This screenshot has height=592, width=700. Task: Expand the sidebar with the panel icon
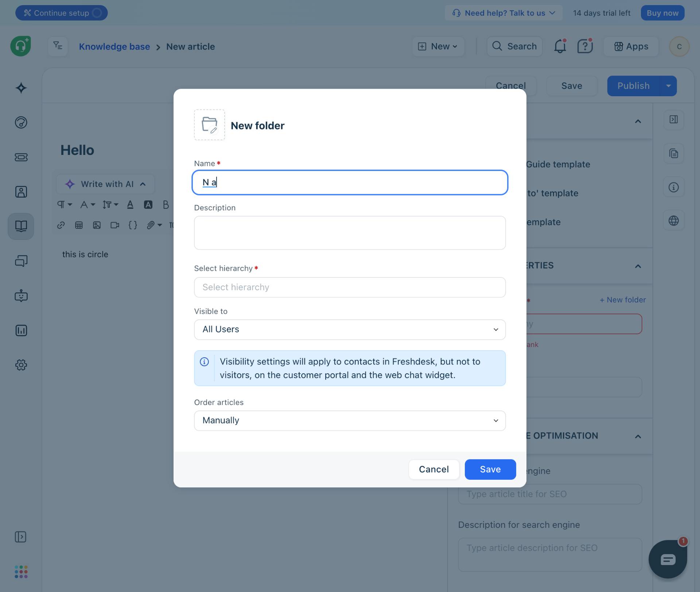click(x=20, y=537)
